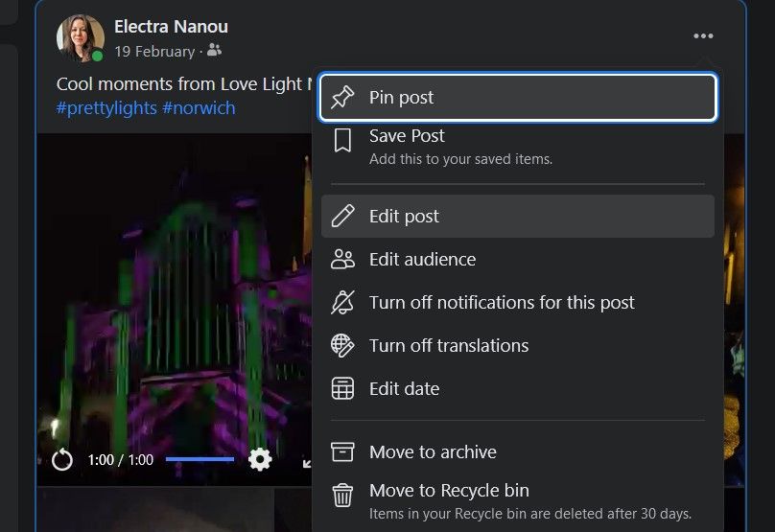Choose Save Post from the menu
This screenshot has width=775, height=532.
click(x=518, y=147)
